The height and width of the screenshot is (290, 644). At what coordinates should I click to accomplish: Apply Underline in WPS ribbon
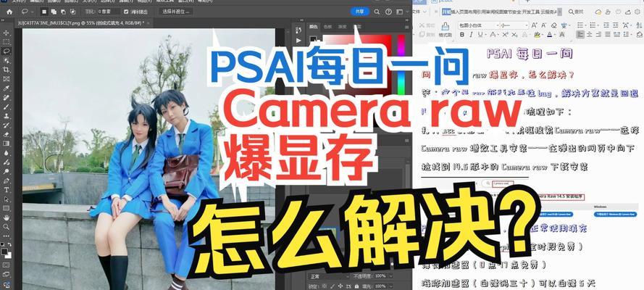(x=480, y=35)
